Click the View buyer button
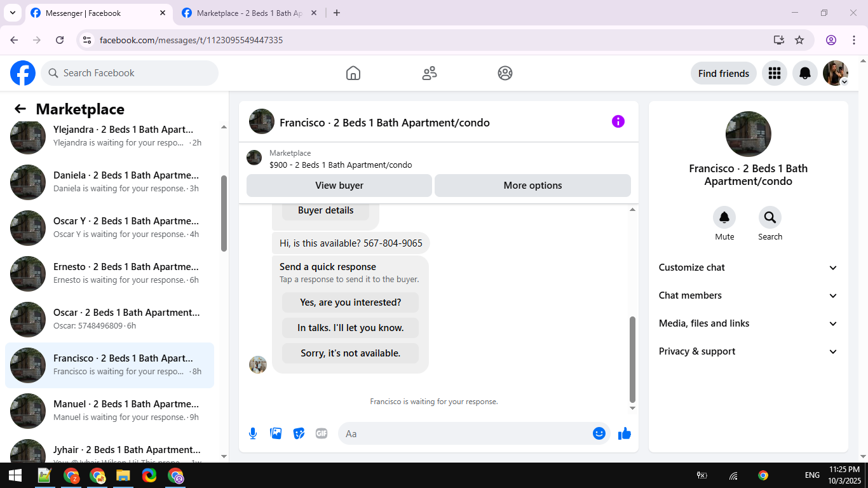868x488 pixels. tap(339, 186)
